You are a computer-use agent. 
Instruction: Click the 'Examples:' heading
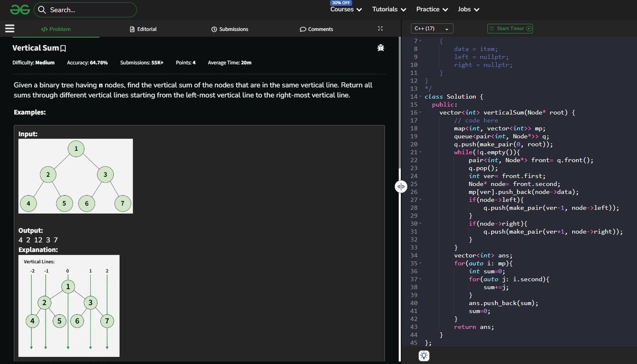coord(30,112)
